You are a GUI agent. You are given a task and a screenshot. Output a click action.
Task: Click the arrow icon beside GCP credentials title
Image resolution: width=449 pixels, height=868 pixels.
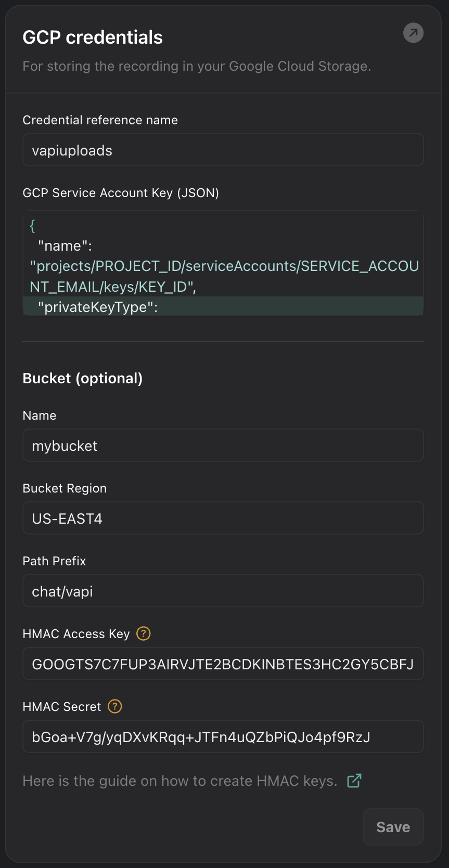click(x=413, y=33)
